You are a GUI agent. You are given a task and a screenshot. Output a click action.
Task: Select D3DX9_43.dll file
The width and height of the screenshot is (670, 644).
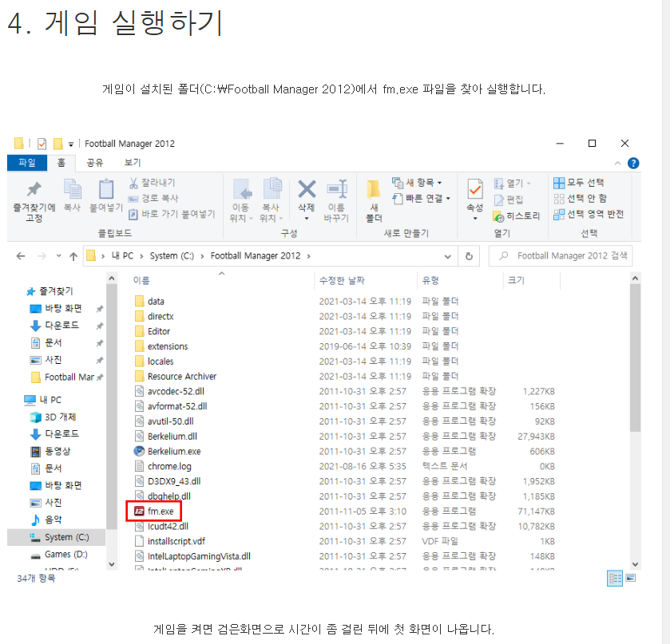coord(174,481)
